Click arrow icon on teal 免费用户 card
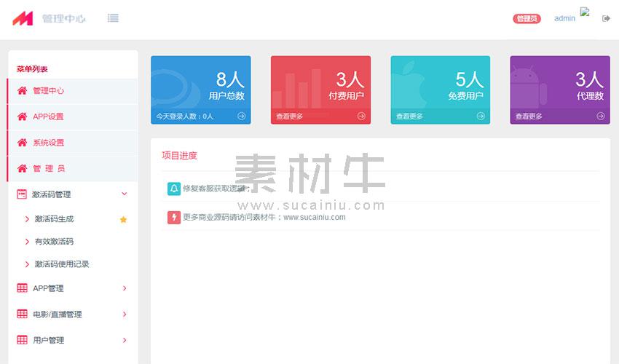The image size is (619, 364). (x=481, y=116)
